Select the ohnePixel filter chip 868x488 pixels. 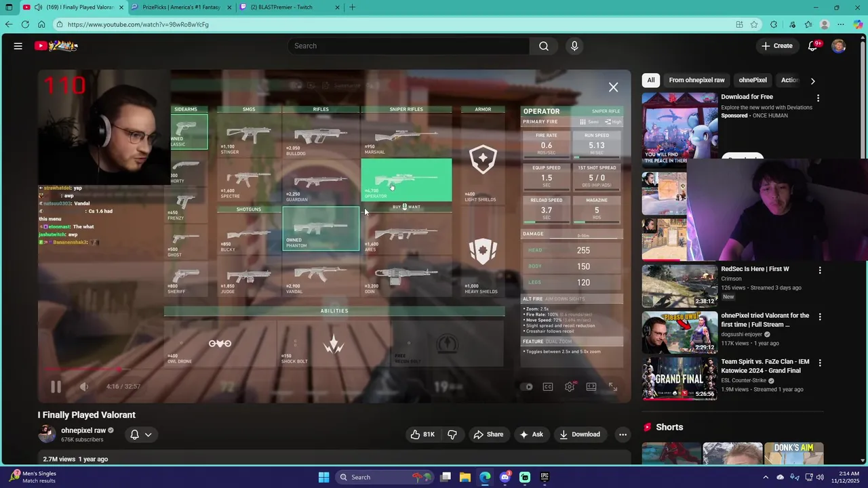753,80
